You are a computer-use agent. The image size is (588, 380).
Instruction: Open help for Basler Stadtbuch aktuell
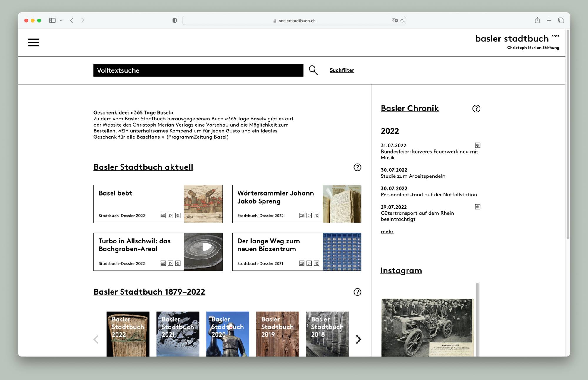pyautogui.click(x=357, y=167)
